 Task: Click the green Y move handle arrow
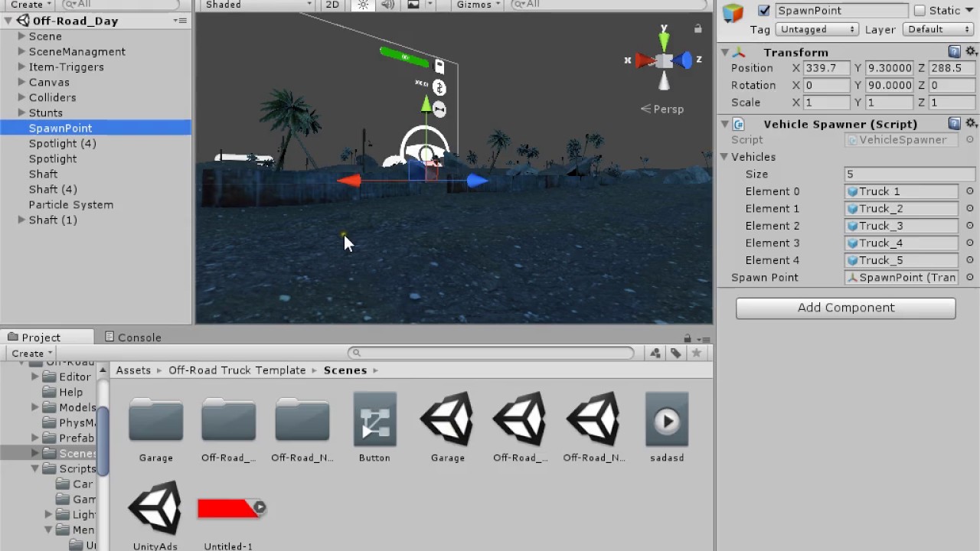[x=426, y=105]
